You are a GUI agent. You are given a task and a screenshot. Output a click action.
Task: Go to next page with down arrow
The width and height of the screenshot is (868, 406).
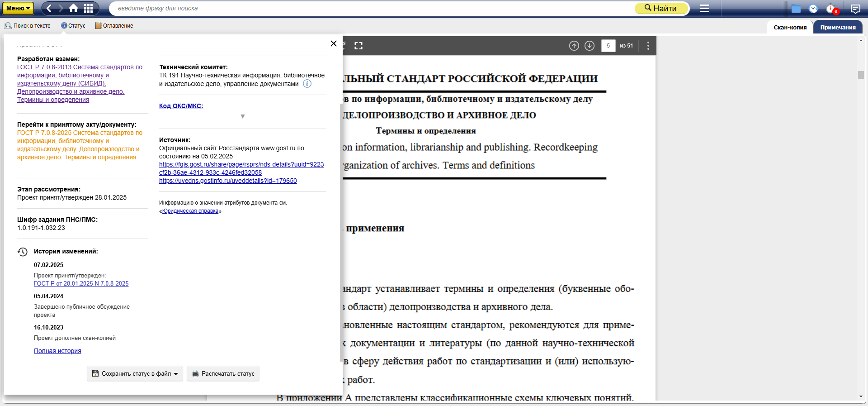(x=590, y=46)
